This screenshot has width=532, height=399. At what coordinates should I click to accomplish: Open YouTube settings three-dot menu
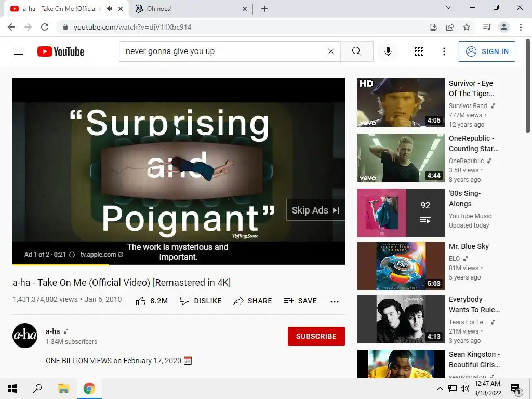(x=444, y=51)
